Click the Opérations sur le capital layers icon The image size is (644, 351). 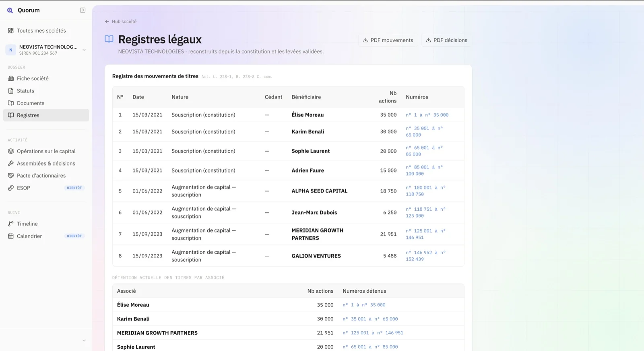[x=11, y=151]
